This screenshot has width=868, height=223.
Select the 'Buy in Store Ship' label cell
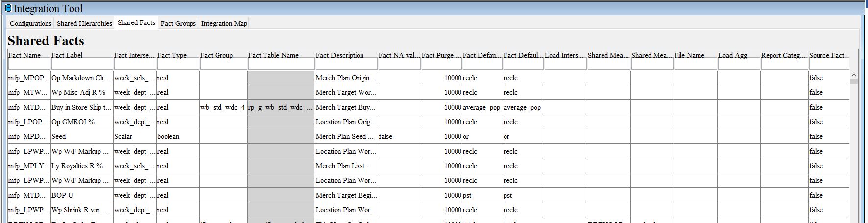coord(82,107)
